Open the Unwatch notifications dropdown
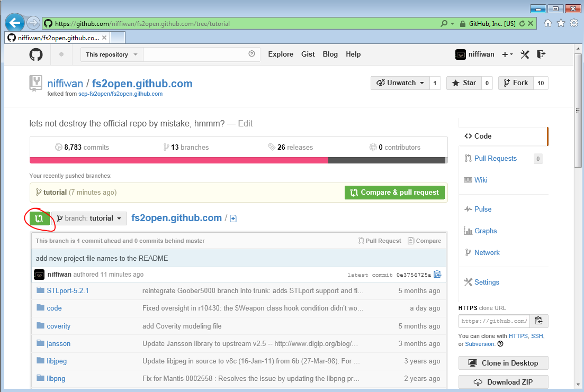The height and width of the screenshot is (392, 584). tap(400, 83)
